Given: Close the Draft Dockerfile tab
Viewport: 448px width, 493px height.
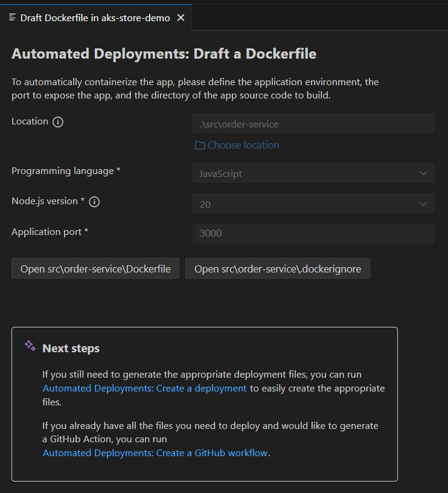Looking at the screenshot, I should point(181,18).
